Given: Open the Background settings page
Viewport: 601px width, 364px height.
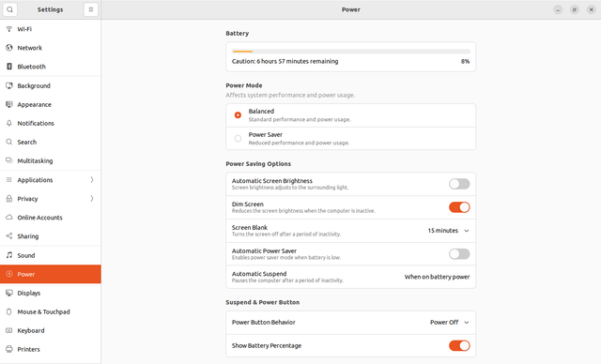Looking at the screenshot, I should 51,85.
